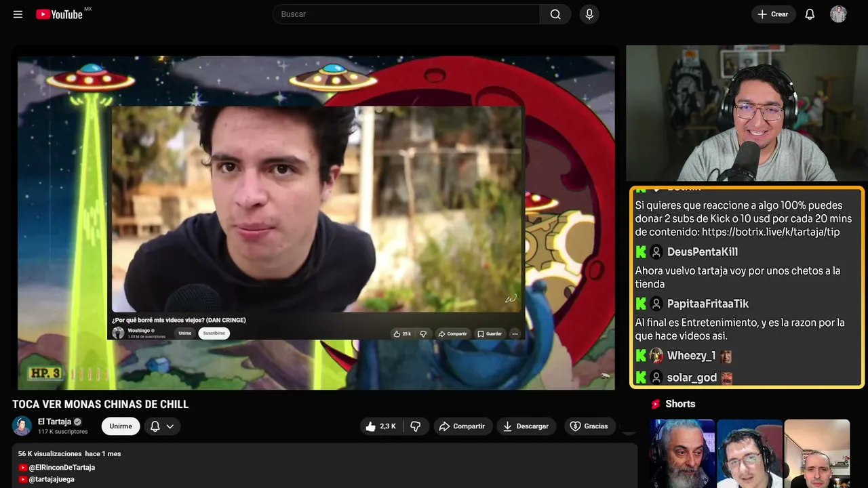Select chat username solar_god
This screenshot has height=488, width=868.
(x=692, y=378)
